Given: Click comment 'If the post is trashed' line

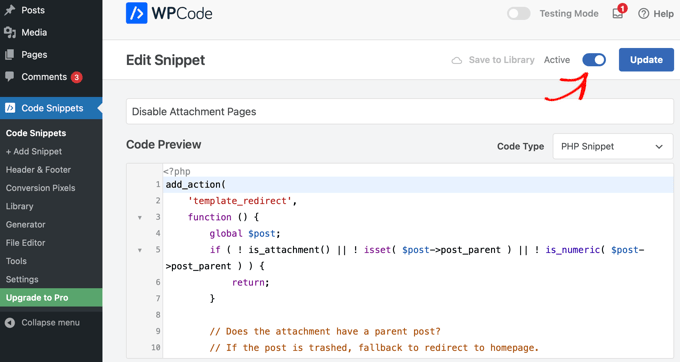Looking at the screenshot, I should click(x=374, y=348).
